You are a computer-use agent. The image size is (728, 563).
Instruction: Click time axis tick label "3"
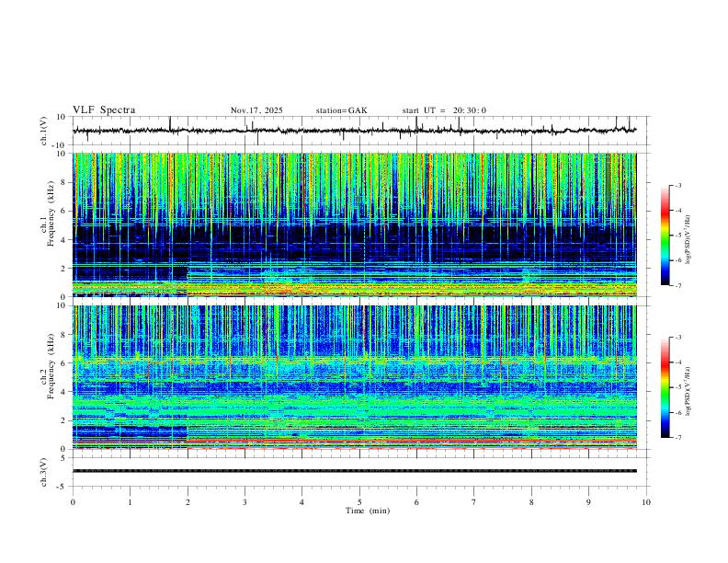pos(245,502)
